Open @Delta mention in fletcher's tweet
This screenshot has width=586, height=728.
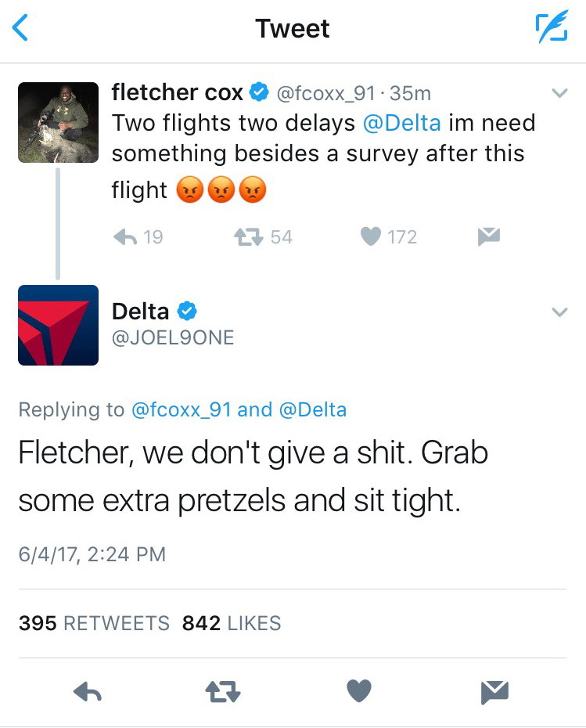point(402,123)
